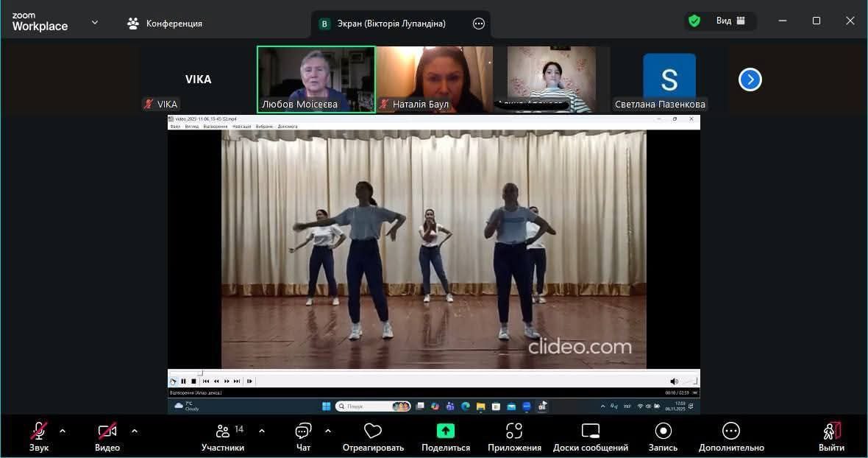
Task: Turn on camera with Видео button
Action: 107,431
